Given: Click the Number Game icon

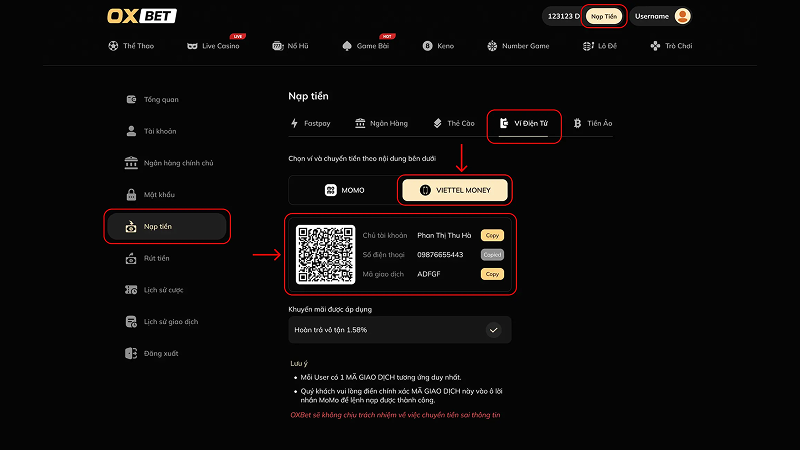Looking at the screenshot, I should (x=492, y=46).
